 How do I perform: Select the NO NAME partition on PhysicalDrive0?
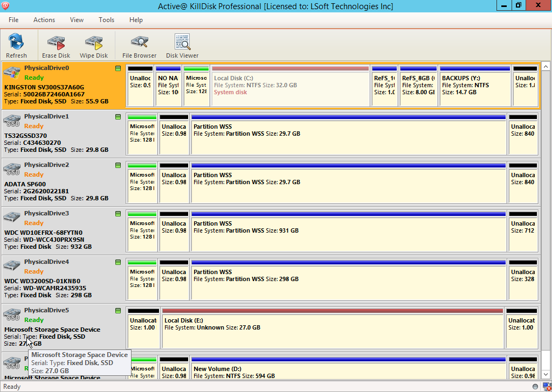click(168, 86)
